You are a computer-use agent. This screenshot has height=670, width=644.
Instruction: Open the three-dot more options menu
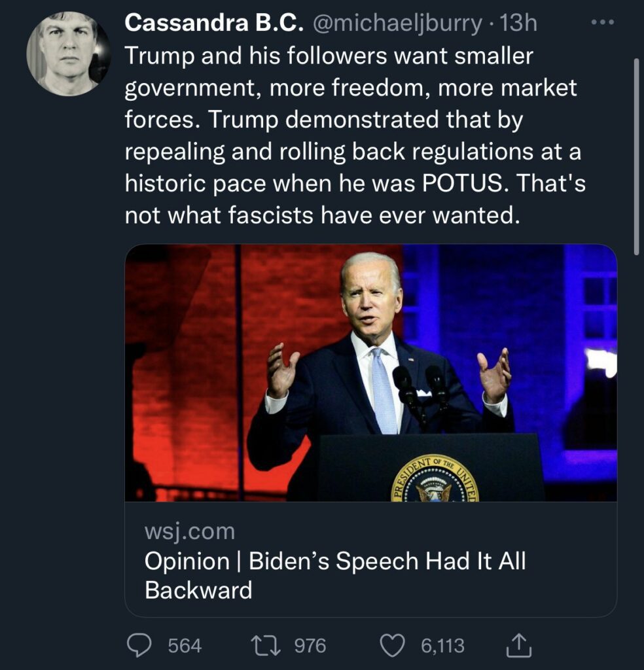tap(601, 22)
